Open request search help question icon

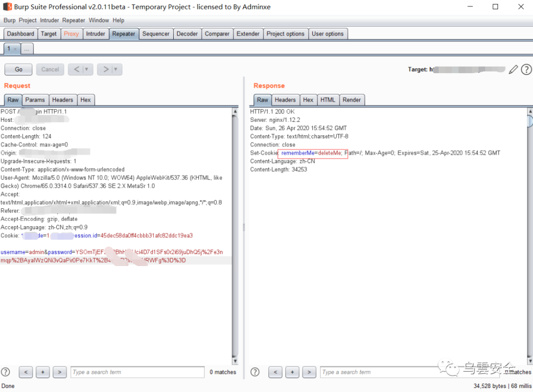coord(5,372)
